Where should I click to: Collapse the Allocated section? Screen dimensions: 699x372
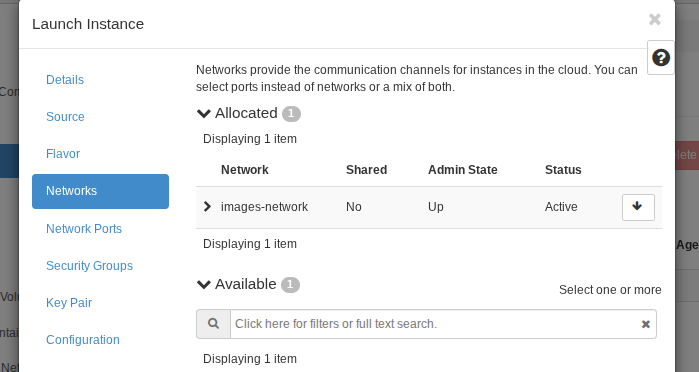click(204, 113)
